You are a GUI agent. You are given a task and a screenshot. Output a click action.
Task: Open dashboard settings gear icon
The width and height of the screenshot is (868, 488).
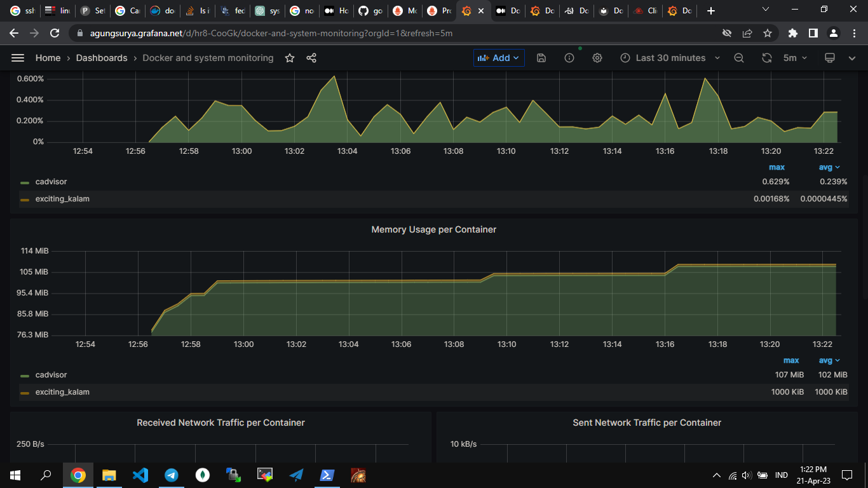597,58
